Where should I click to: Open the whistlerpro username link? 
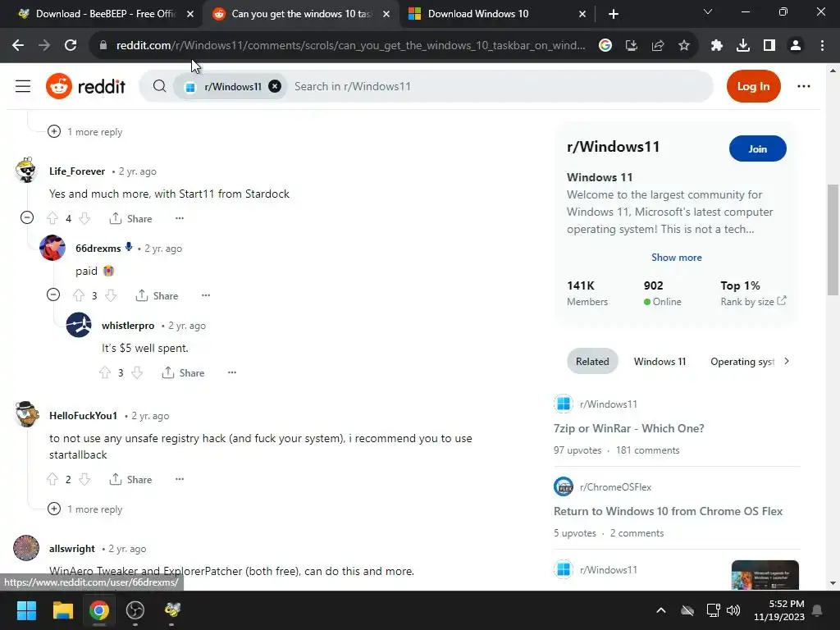[128, 325]
